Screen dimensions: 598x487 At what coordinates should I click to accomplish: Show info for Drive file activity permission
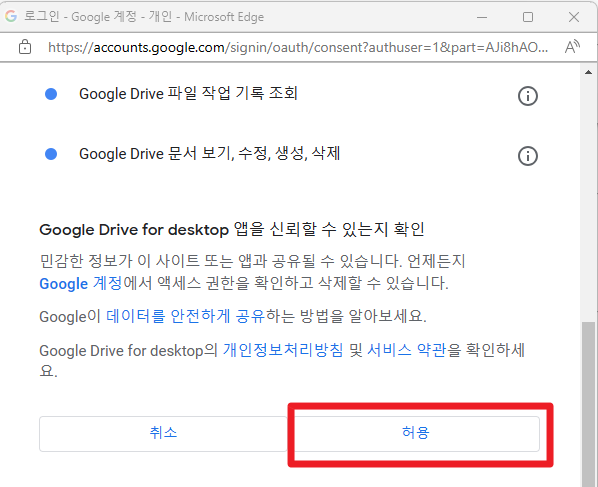pos(528,96)
